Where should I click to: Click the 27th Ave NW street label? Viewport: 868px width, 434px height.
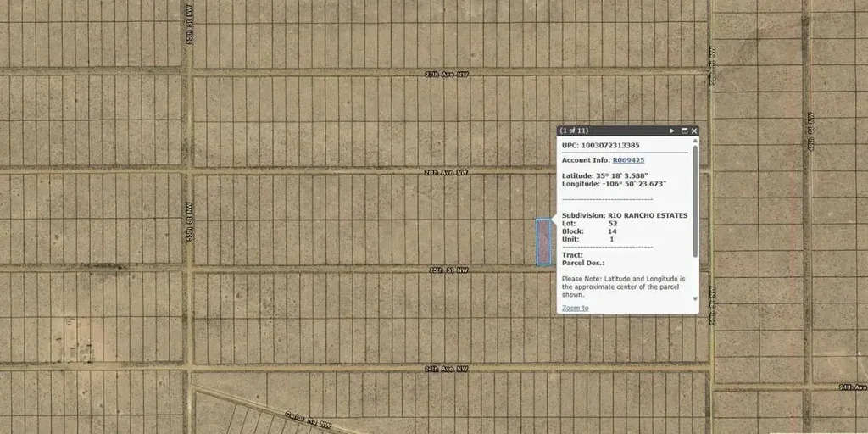point(446,75)
